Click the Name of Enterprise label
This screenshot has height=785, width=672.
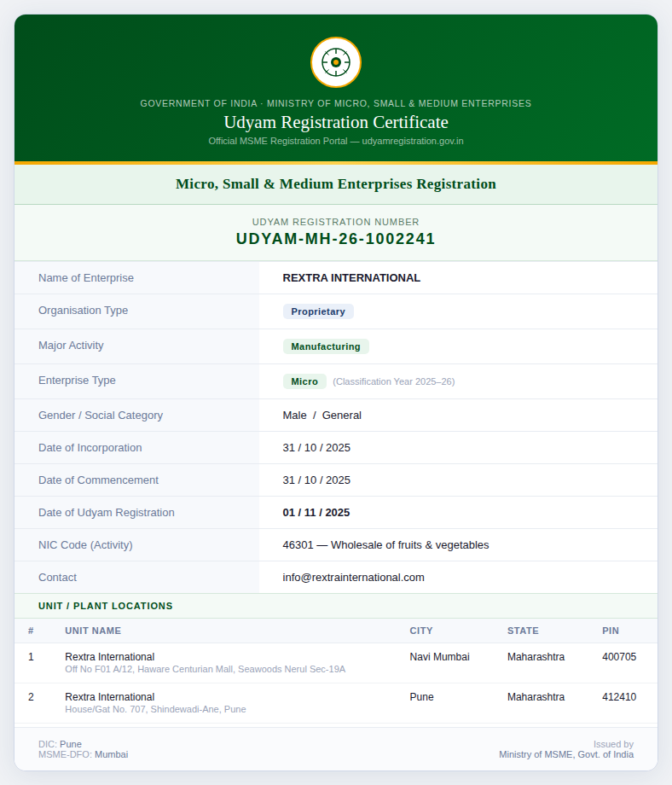point(86,278)
